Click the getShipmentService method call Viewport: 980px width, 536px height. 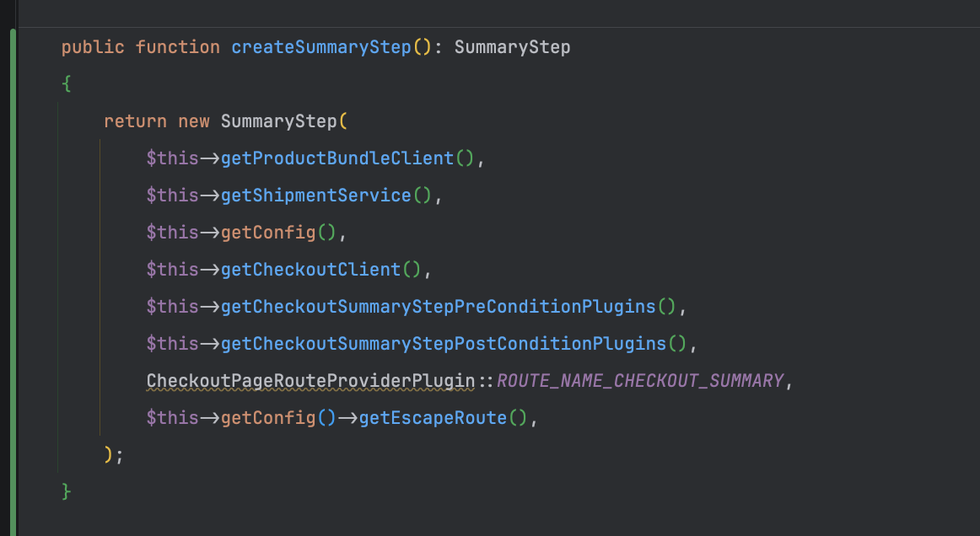[x=316, y=195]
